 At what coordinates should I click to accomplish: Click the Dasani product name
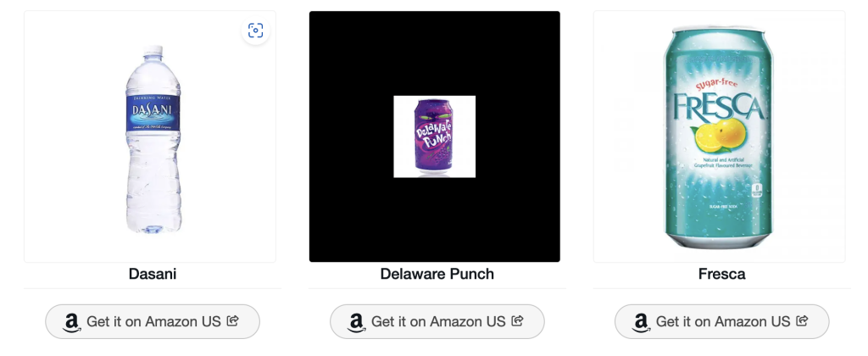[153, 274]
